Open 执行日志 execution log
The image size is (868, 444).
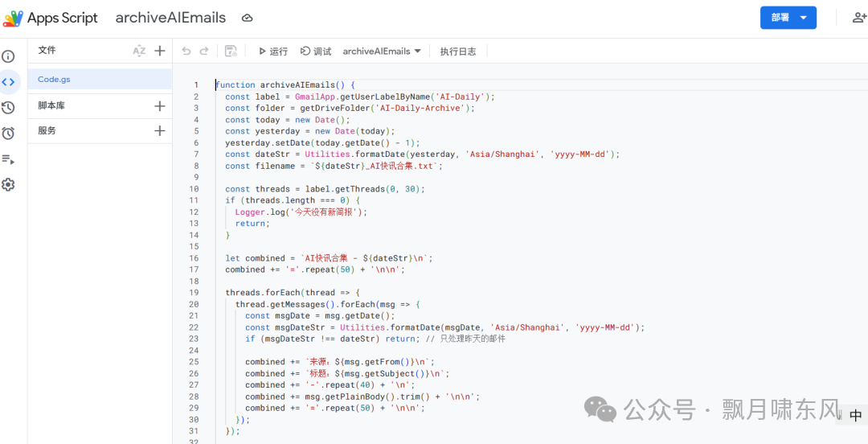[458, 51]
